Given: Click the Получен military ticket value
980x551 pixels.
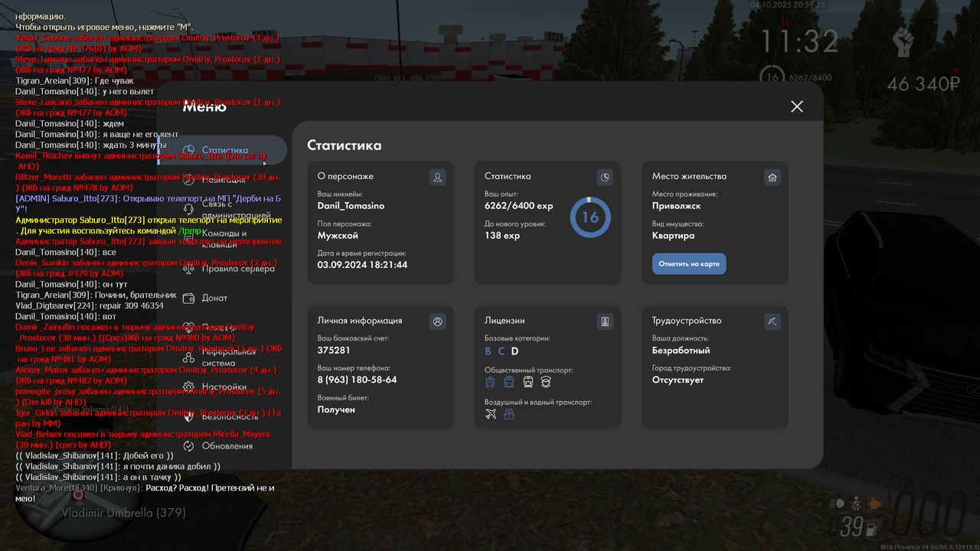Looking at the screenshot, I should (336, 409).
